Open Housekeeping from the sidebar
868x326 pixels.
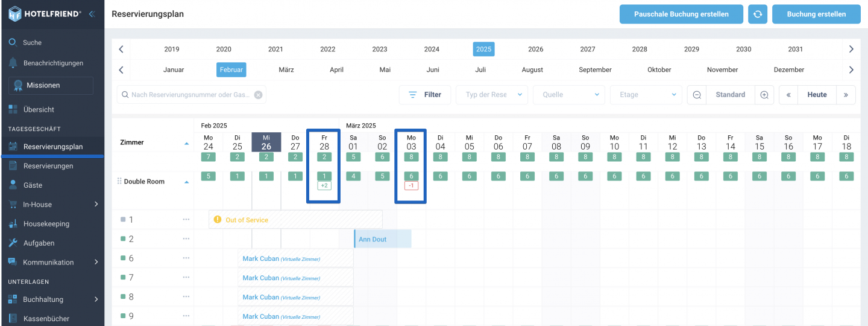(x=46, y=224)
